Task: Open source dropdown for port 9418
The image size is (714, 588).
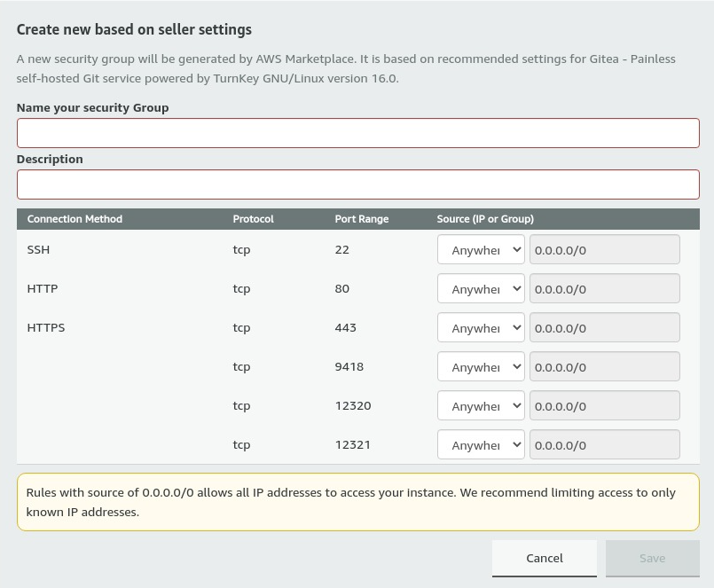Action: click(x=481, y=366)
